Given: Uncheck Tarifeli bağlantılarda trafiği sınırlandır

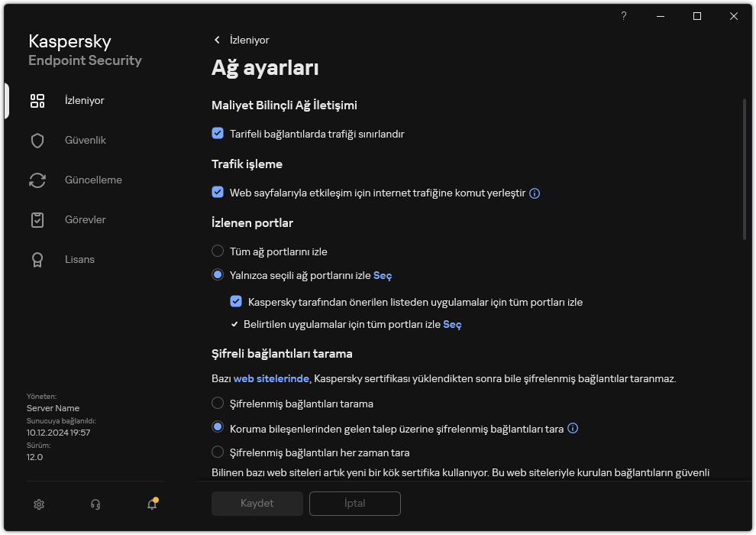Looking at the screenshot, I should click(x=218, y=134).
